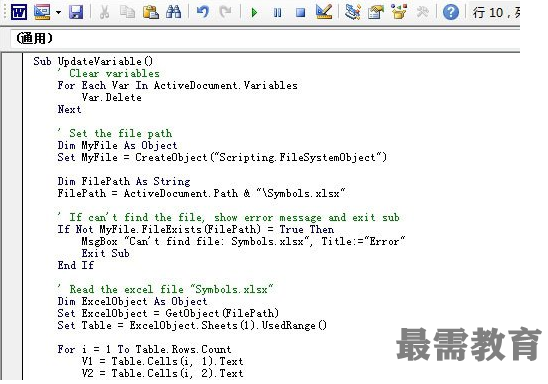Click "' Read the excel file" comment
Image resolution: width=548 pixels, height=384 pixels.
pos(165,289)
